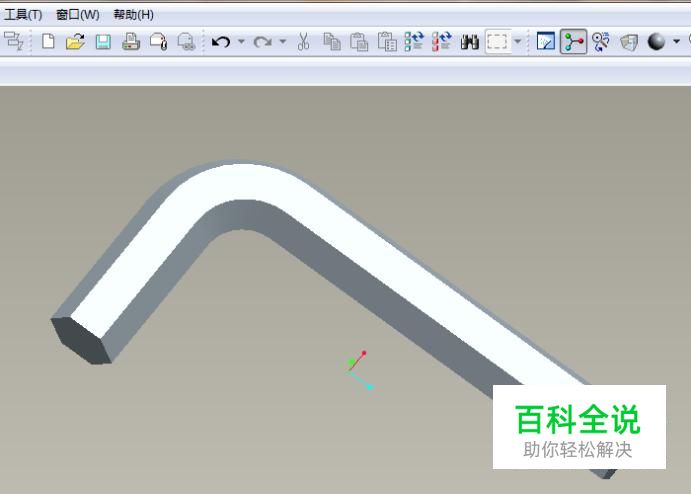Expand the Undo history dropdown arrow
Viewport: 691px width, 494px height.
241,41
